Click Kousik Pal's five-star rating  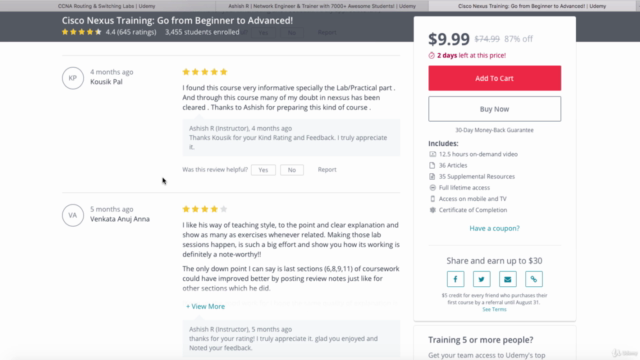[204, 72]
